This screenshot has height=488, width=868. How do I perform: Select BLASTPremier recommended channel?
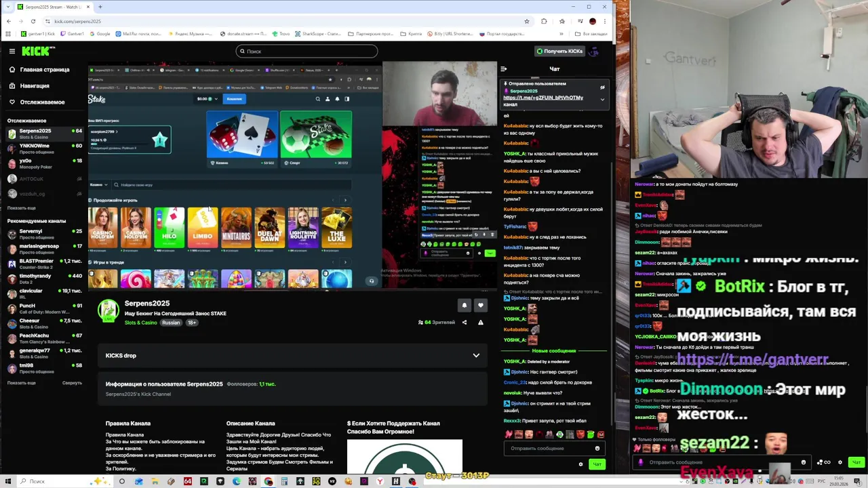pos(44,264)
